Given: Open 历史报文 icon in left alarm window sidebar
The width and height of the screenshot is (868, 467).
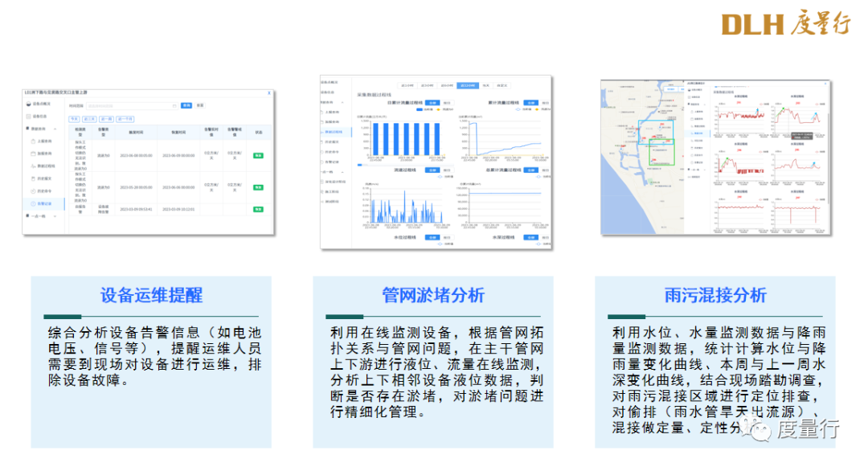Looking at the screenshot, I should [33, 178].
